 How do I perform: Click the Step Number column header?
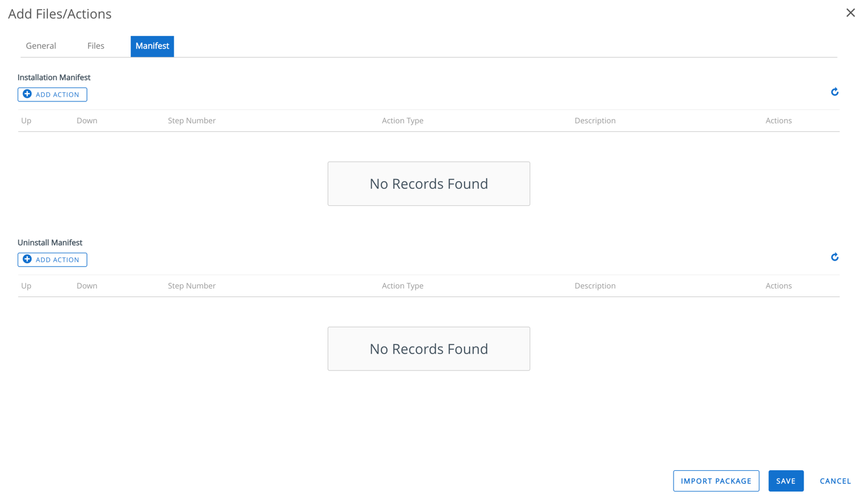191,120
